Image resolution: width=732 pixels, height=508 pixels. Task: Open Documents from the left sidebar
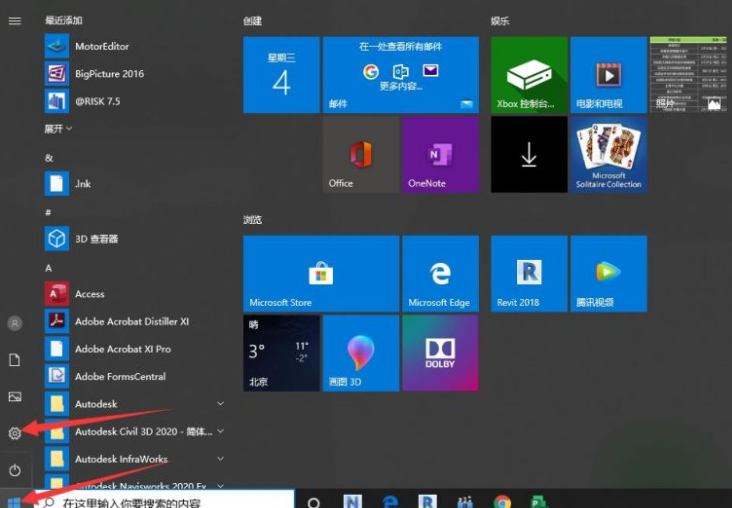pos(15,360)
